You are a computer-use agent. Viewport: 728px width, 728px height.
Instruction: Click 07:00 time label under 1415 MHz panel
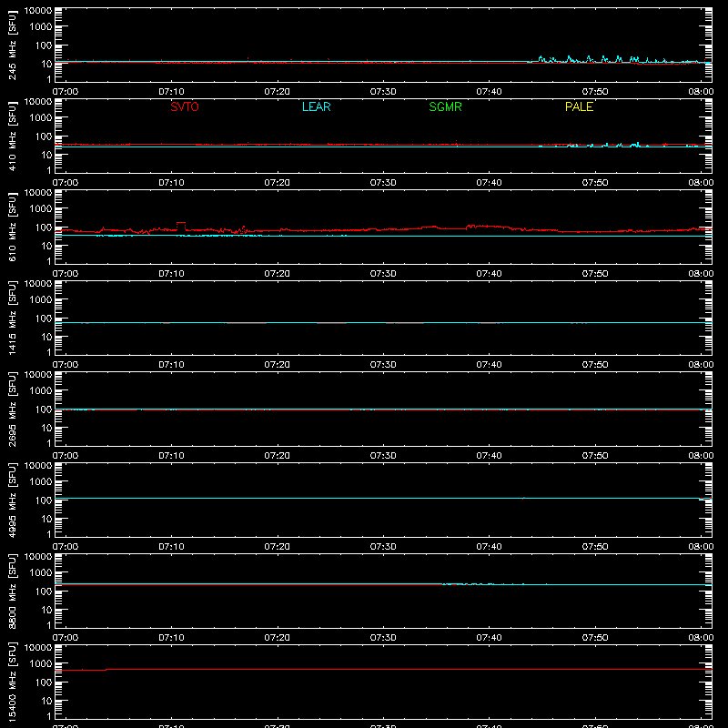click(x=66, y=365)
